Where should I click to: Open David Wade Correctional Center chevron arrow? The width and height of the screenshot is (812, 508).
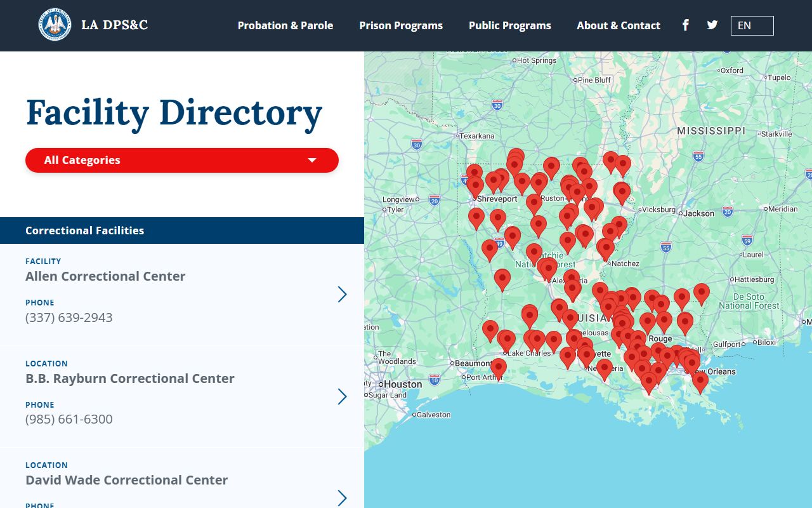[x=343, y=498]
